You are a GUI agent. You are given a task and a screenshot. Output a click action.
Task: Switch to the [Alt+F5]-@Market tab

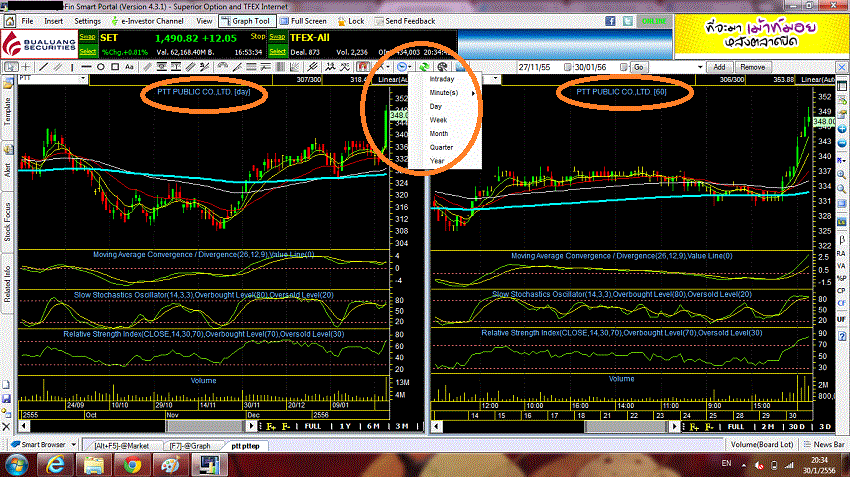[121, 446]
